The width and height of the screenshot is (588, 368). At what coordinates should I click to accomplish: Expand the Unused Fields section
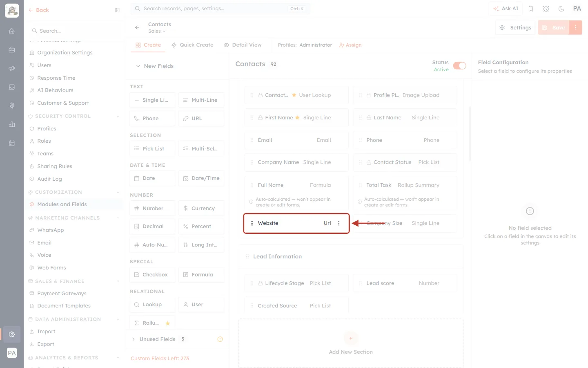point(134,339)
